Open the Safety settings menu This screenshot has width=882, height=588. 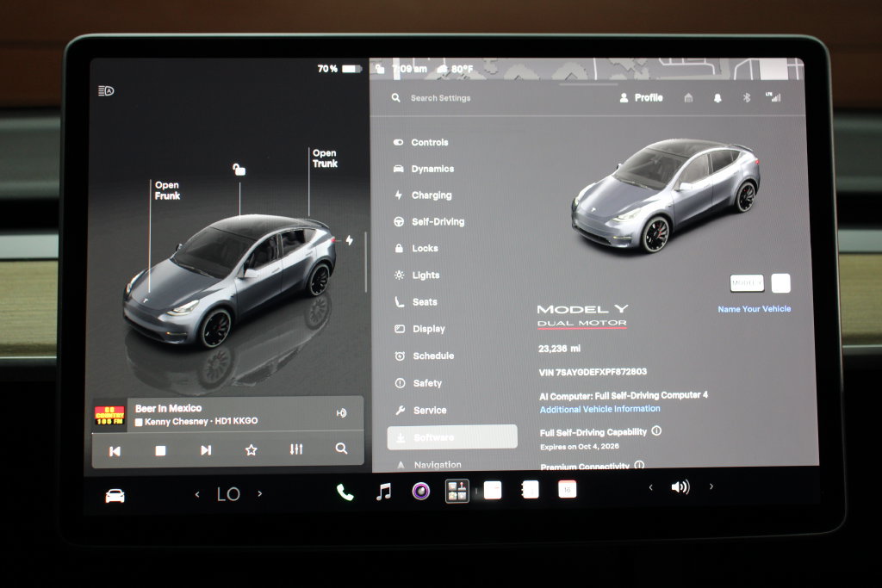click(x=418, y=383)
